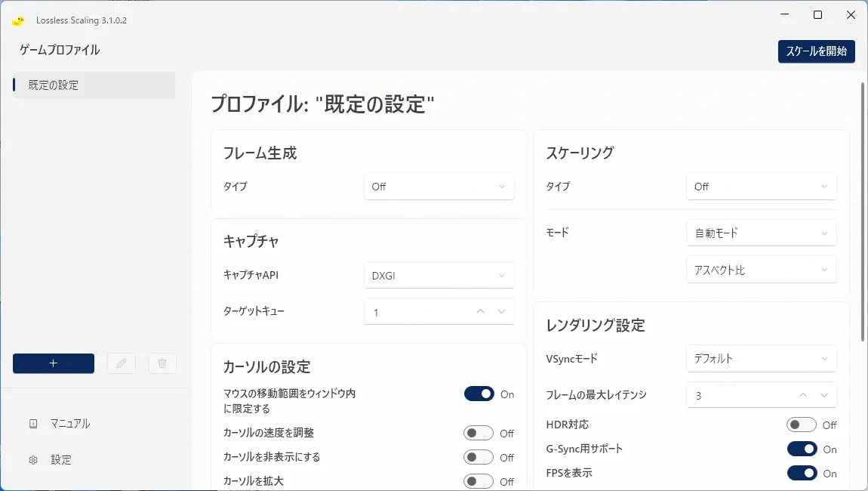Open the キャプチャAPI DXGI dropdown
Viewport: 868px width, 491px height.
point(439,276)
